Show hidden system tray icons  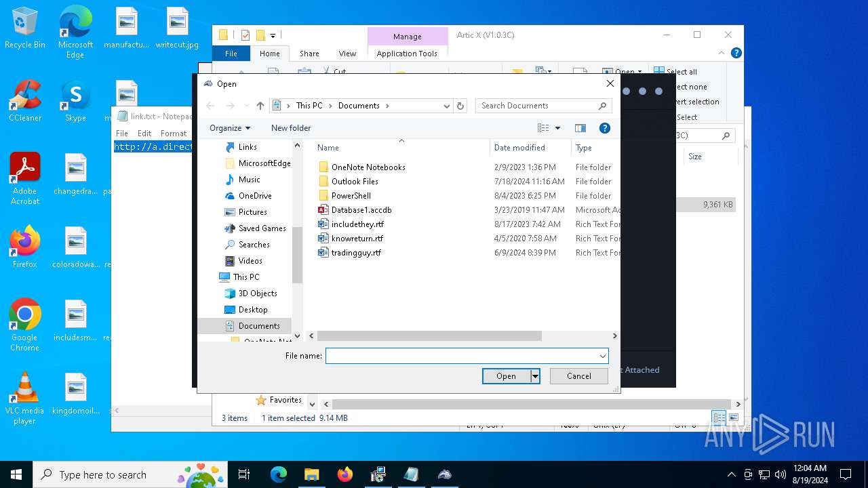pos(731,474)
